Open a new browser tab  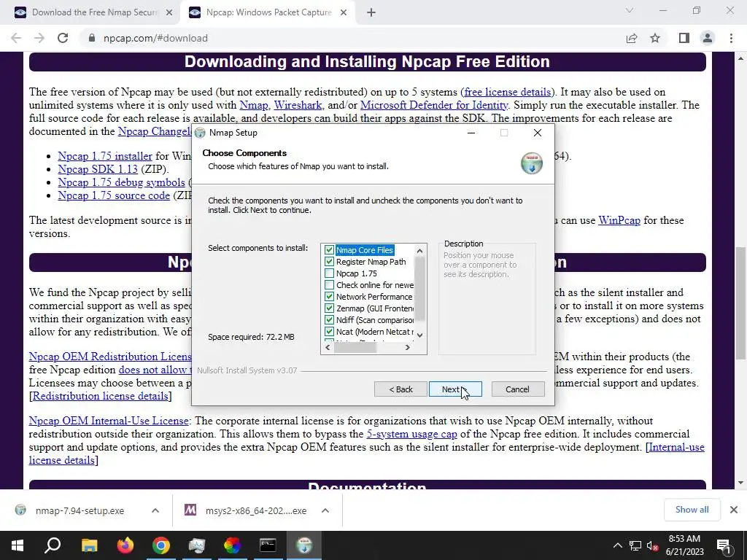pyautogui.click(x=371, y=13)
